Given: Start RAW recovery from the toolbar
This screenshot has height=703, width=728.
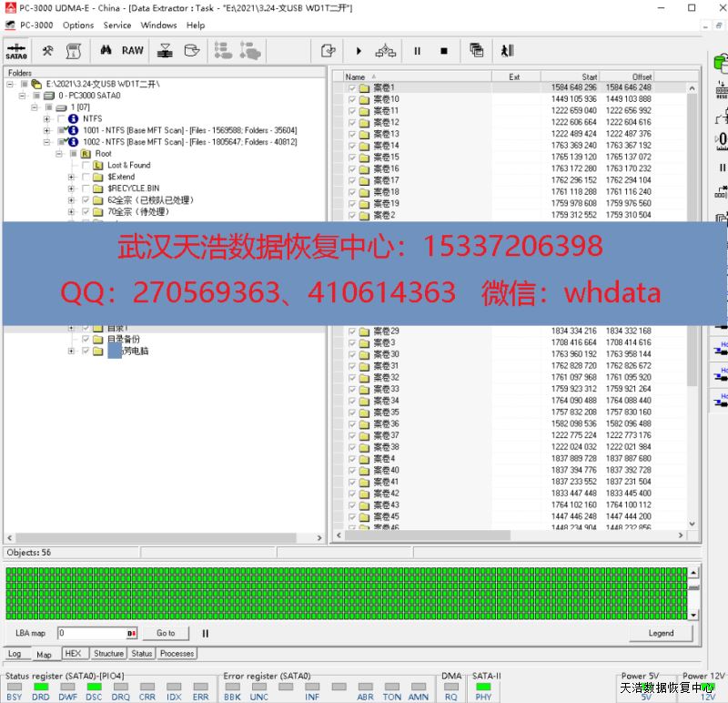Looking at the screenshot, I should click(133, 51).
